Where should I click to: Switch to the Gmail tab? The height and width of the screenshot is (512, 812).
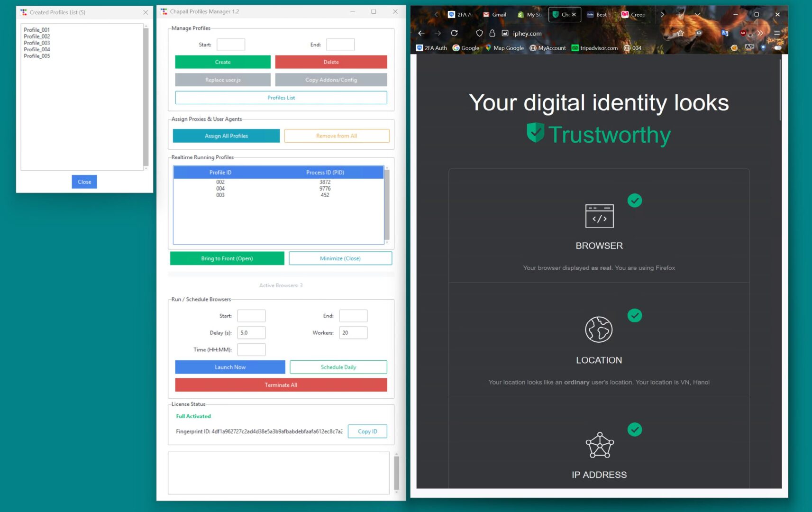494,15
